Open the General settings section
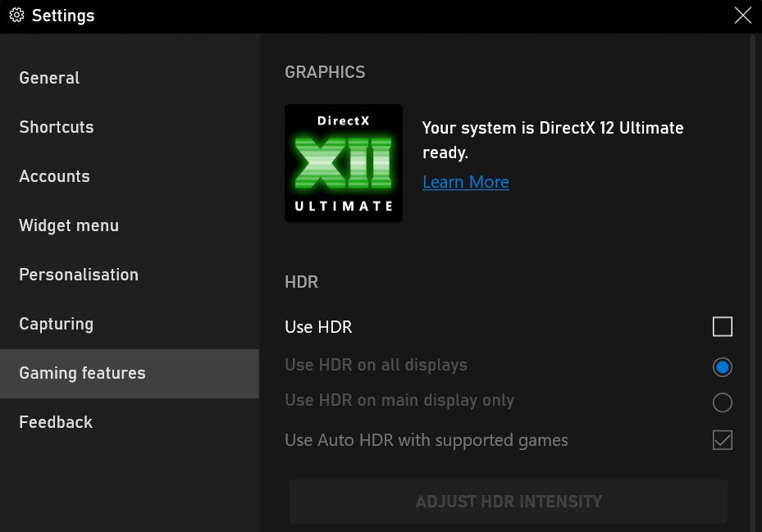 pos(49,78)
